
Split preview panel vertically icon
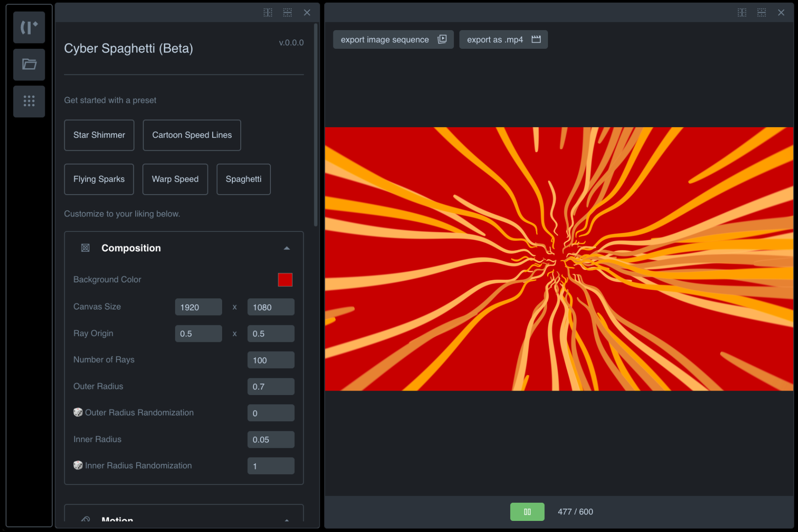(742, 12)
